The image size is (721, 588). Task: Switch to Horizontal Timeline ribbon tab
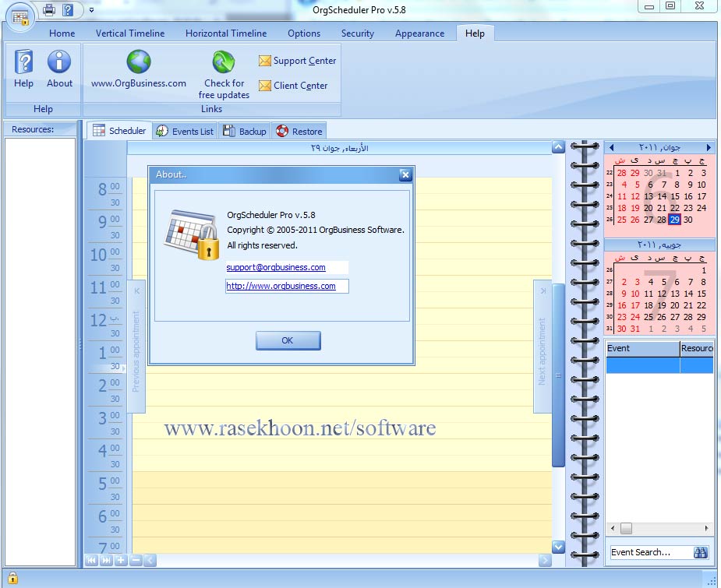pos(226,33)
